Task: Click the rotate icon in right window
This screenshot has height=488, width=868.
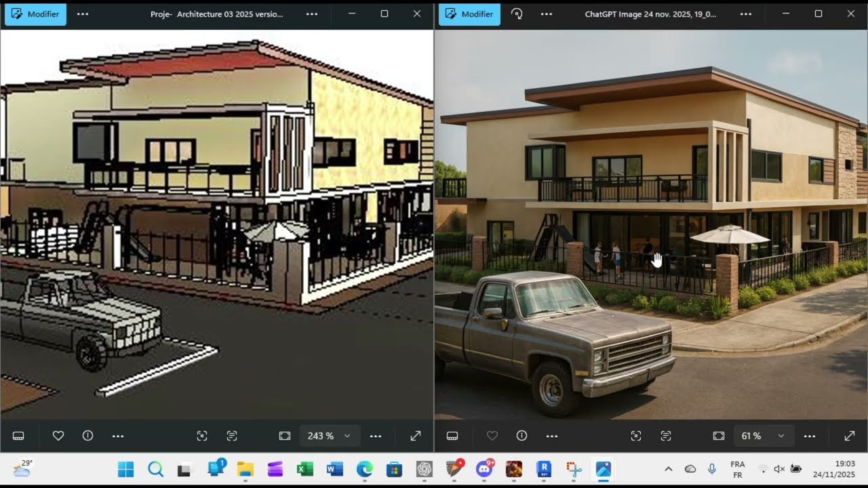Action: [517, 14]
